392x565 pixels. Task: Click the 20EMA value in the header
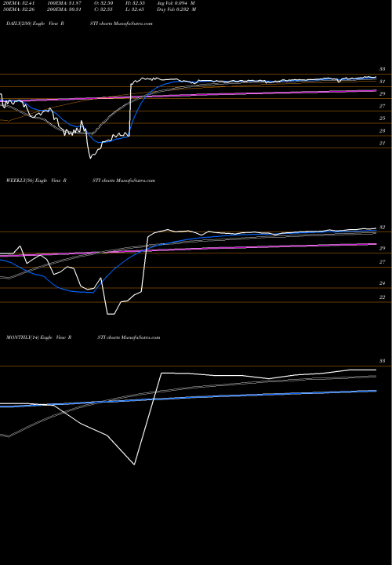click(x=18, y=3)
